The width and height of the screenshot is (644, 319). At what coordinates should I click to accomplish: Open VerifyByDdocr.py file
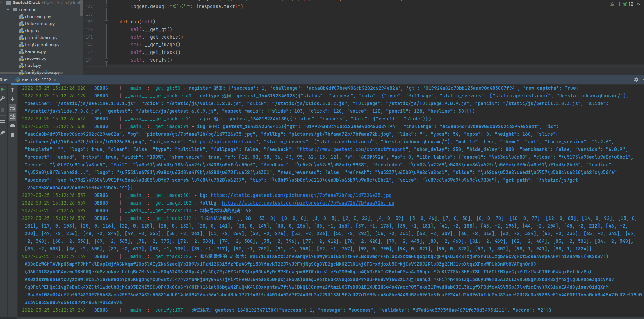(x=42, y=72)
